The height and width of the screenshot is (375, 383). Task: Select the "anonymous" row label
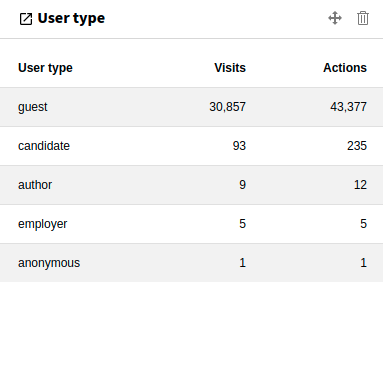pyautogui.click(x=49, y=263)
